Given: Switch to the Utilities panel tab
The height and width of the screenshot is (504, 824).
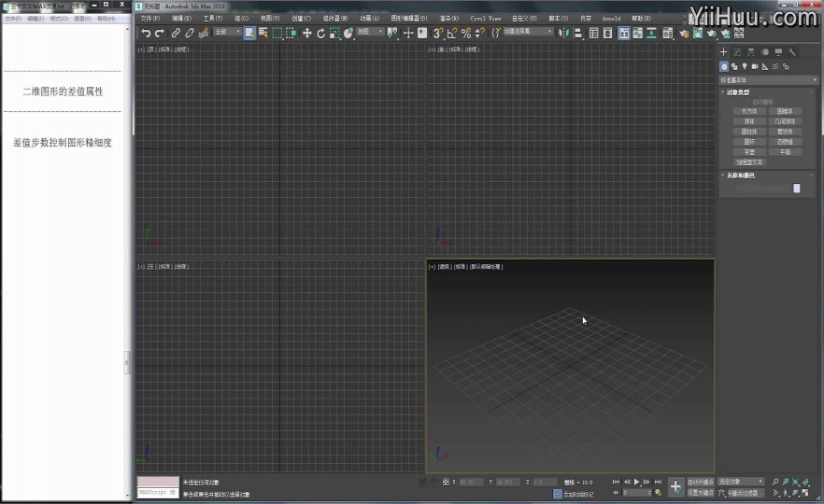Looking at the screenshot, I should (x=792, y=52).
